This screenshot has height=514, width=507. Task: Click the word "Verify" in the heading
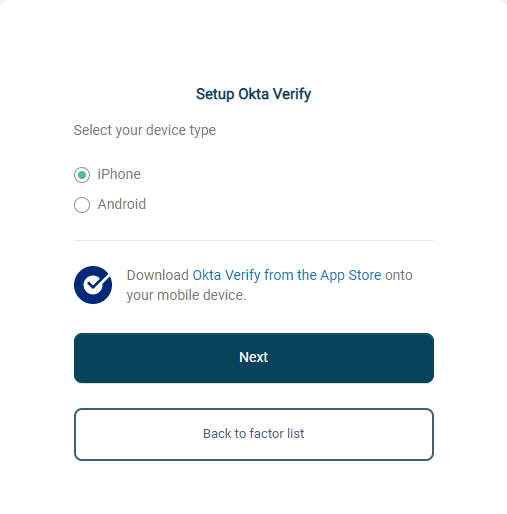pos(292,94)
